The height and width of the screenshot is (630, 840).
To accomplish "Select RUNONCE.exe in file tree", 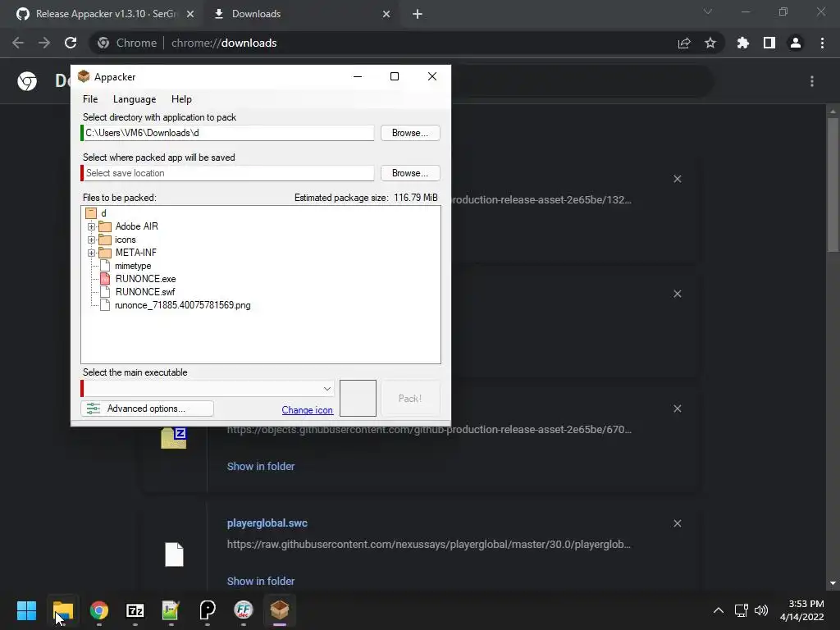I will 145,279.
